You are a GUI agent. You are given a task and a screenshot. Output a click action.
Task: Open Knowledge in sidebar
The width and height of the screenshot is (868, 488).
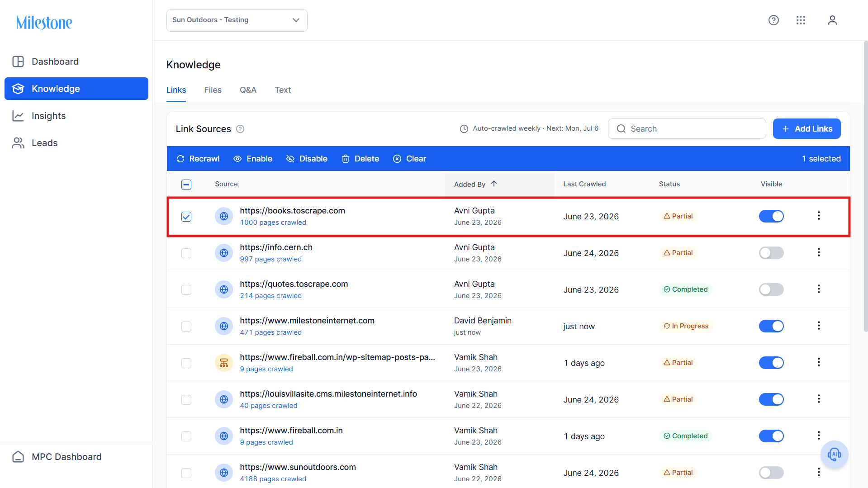76,89
